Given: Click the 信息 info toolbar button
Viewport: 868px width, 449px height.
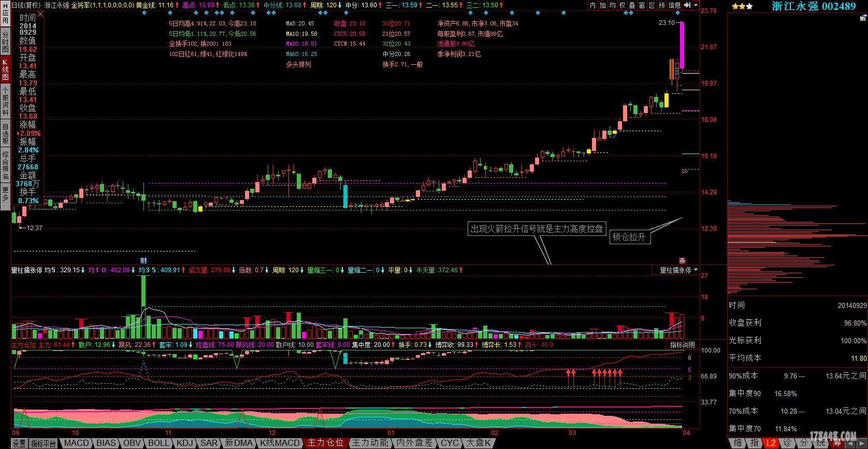Looking at the screenshot, I should [675, 5].
